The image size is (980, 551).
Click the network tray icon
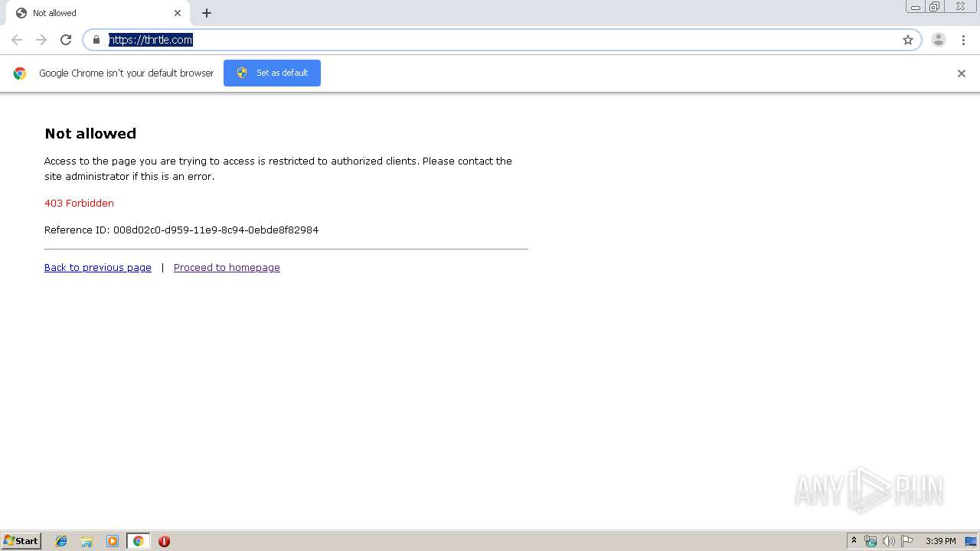coord(871,541)
